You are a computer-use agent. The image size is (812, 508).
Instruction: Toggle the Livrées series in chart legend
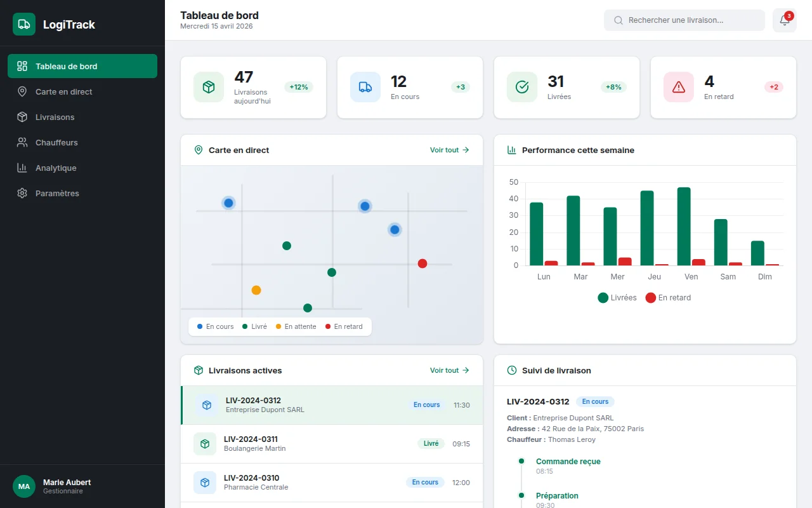click(617, 298)
